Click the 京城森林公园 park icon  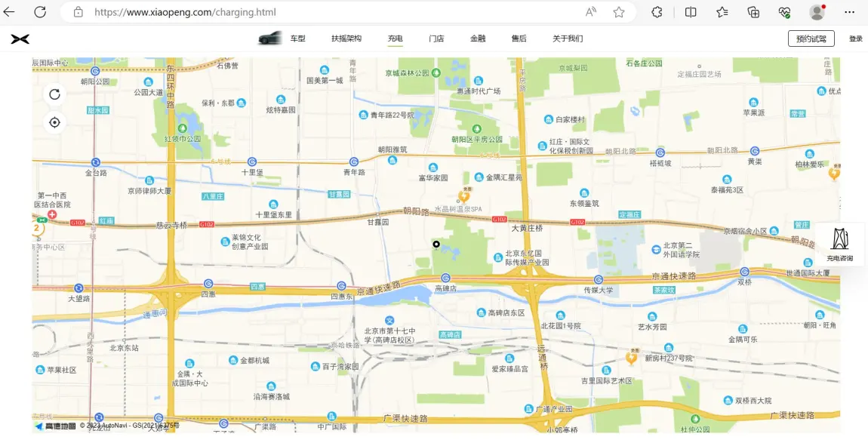[x=436, y=72]
